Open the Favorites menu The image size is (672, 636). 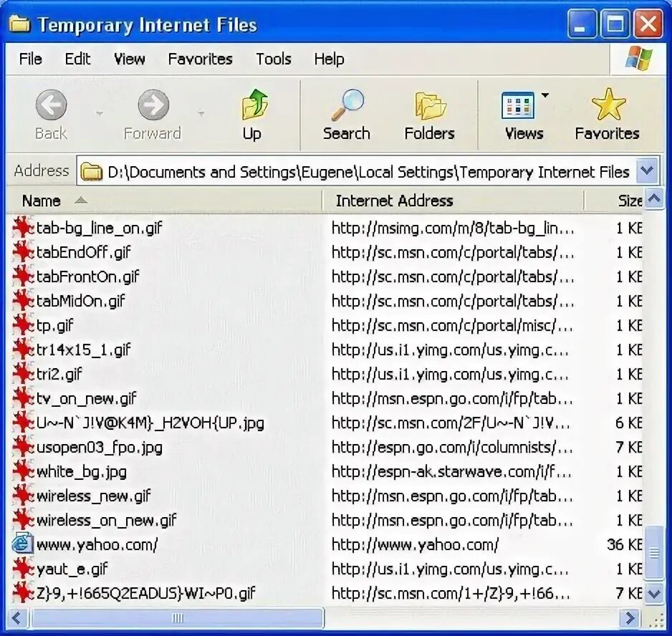(x=200, y=59)
